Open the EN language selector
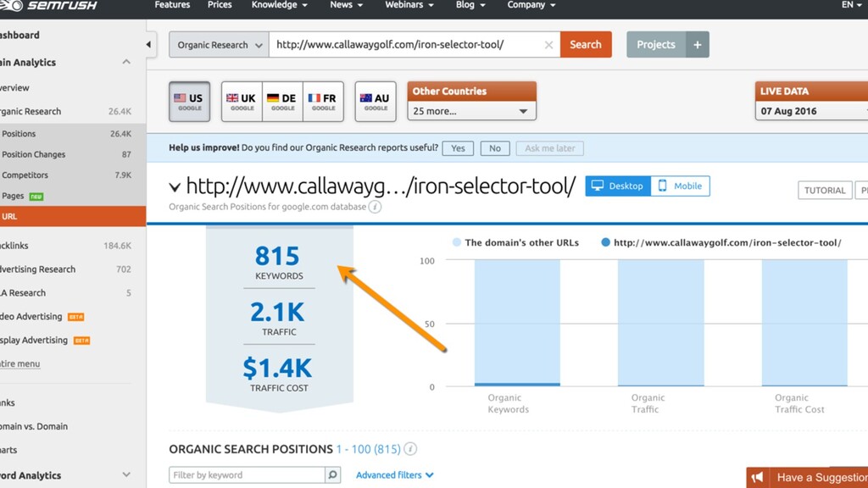 click(x=851, y=5)
